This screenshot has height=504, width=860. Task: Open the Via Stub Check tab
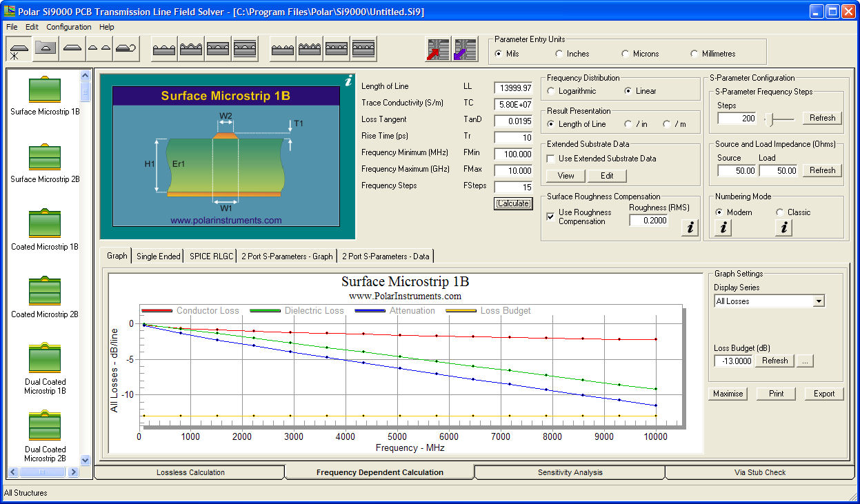pos(760,472)
